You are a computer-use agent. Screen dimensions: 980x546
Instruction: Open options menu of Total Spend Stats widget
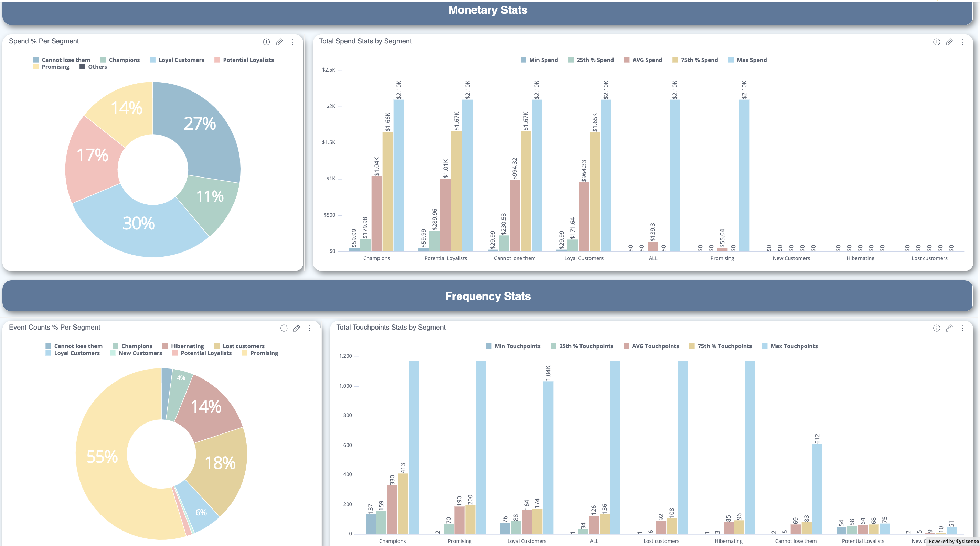(962, 42)
